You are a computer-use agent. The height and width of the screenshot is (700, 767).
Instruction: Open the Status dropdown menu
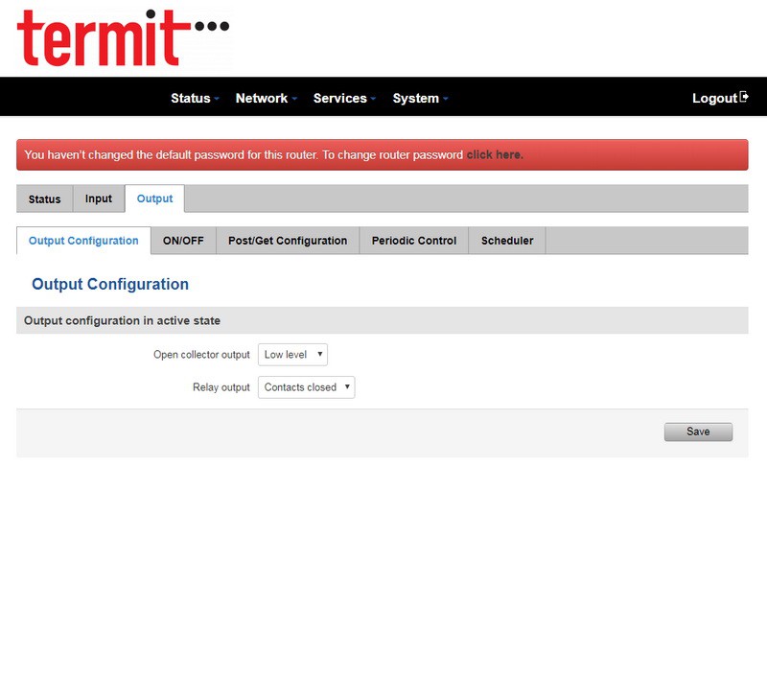195,98
